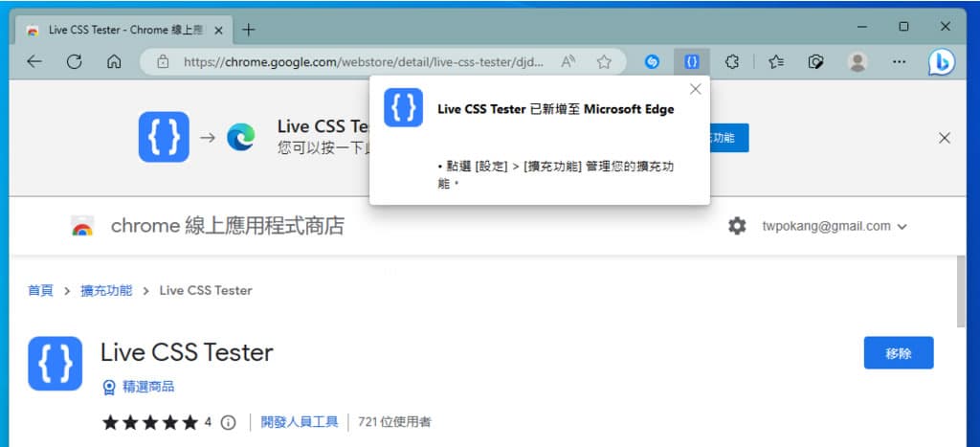Screen dimensions: 980x447
Task: Click the Chrome web store rainbow logo
Action: click(x=82, y=226)
